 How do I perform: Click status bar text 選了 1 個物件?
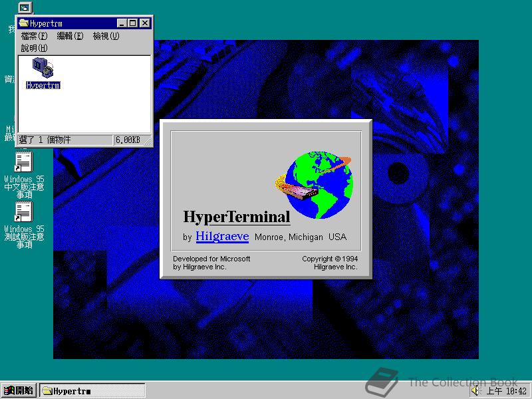[x=45, y=140]
